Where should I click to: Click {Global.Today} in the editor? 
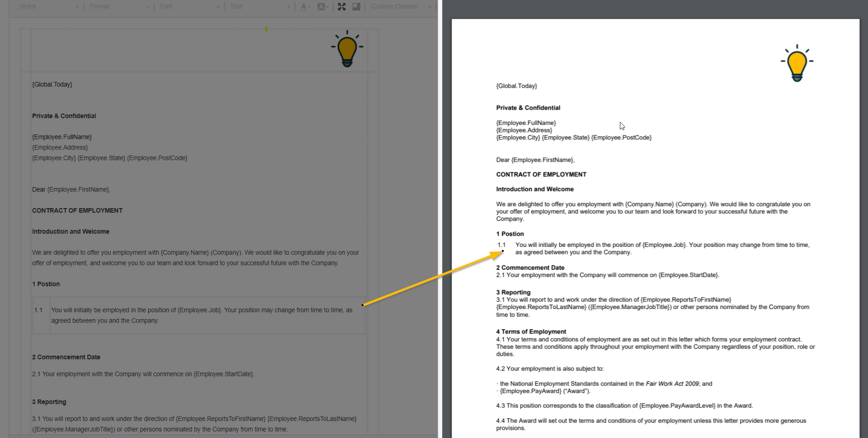point(52,84)
